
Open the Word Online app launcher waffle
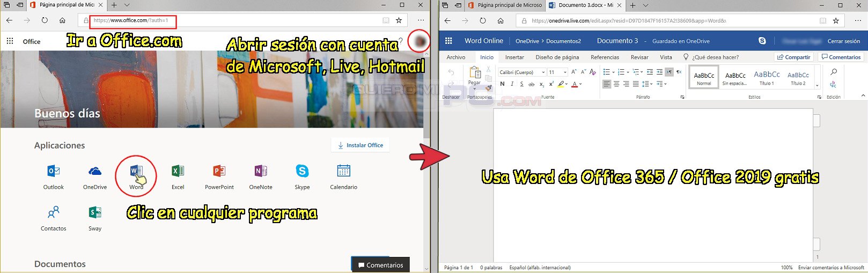point(449,41)
